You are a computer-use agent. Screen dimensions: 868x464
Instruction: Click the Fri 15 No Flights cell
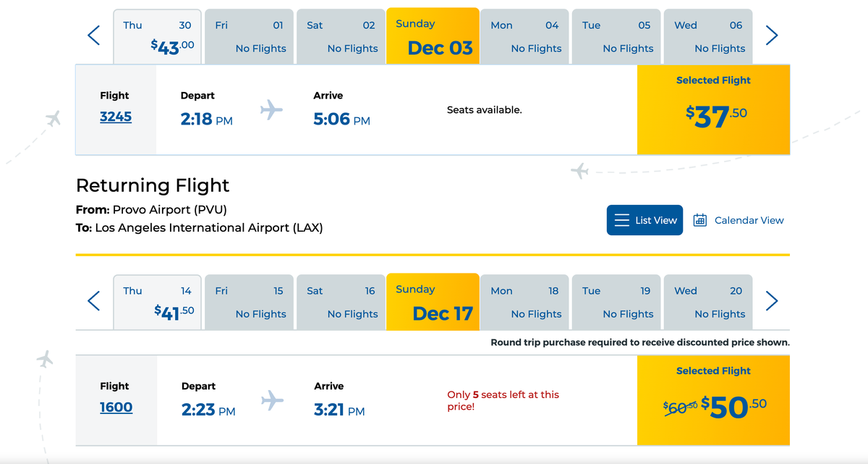point(249,301)
